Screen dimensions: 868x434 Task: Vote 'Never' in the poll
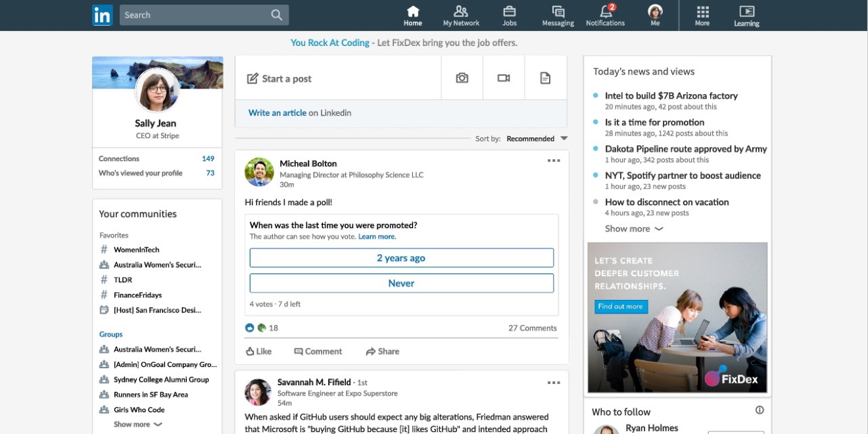(x=401, y=283)
